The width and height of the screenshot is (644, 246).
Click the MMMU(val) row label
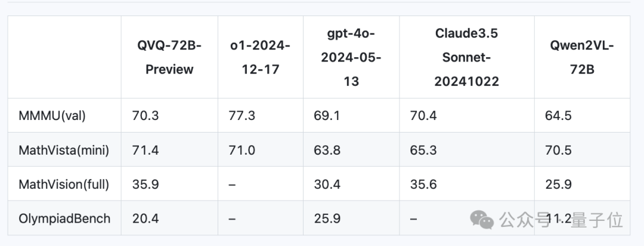[52, 116]
